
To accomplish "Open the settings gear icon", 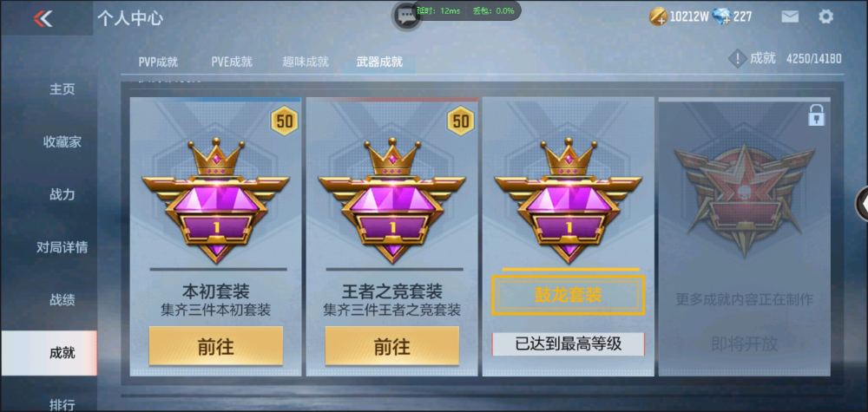I will pos(825,16).
